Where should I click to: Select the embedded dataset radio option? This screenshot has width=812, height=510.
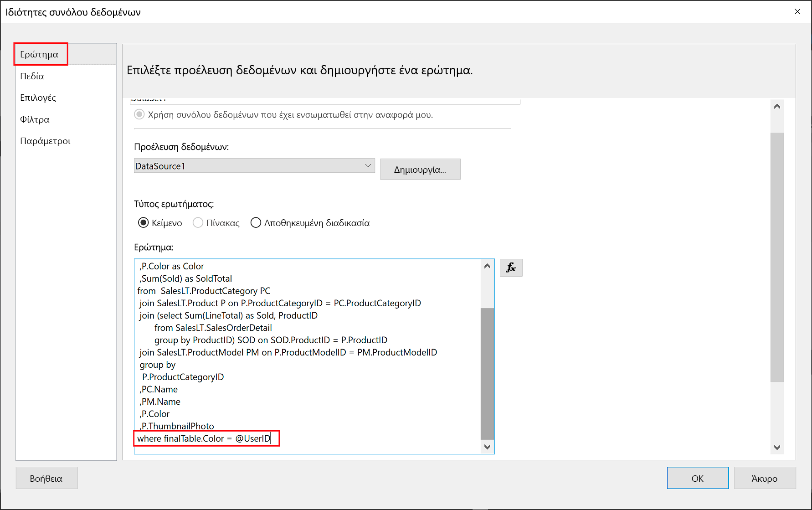tap(139, 114)
